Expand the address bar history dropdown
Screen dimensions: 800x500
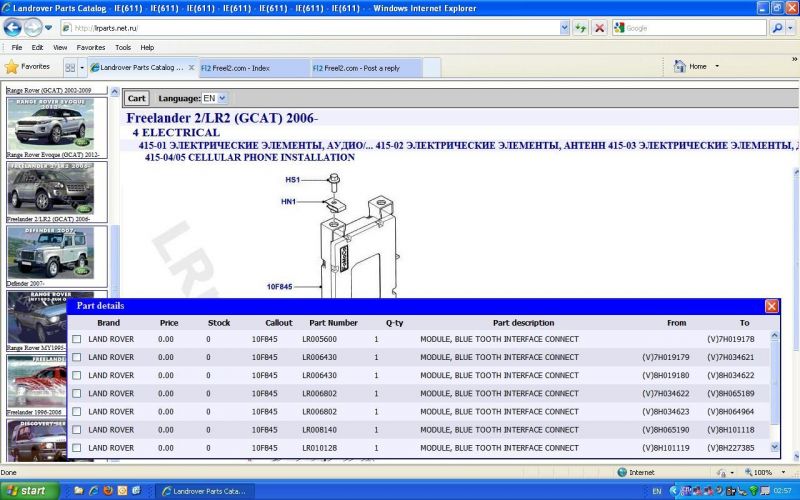point(564,28)
